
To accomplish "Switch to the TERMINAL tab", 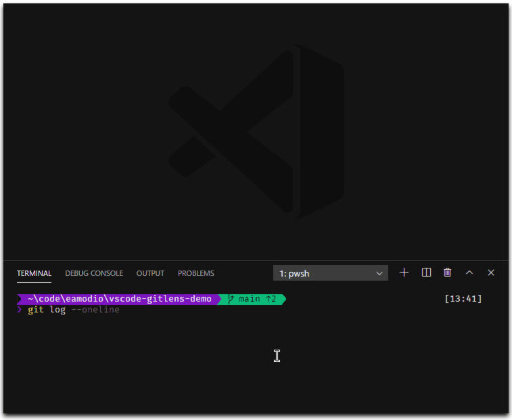I will (34, 273).
